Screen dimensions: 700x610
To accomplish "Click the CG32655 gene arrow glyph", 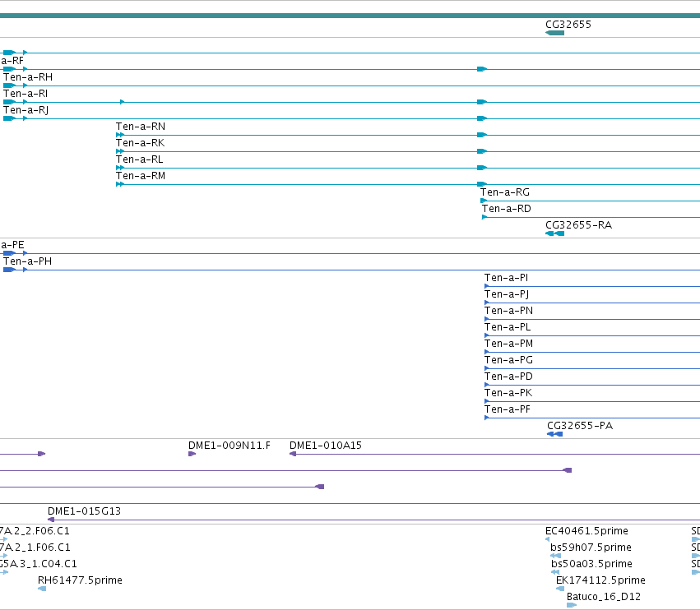I will coord(555,33).
